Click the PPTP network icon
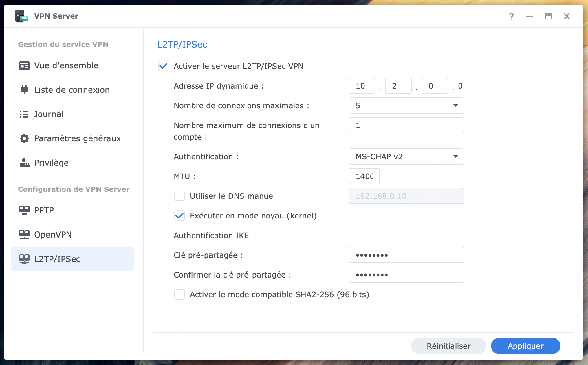The width and height of the screenshot is (588, 365). tap(24, 210)
